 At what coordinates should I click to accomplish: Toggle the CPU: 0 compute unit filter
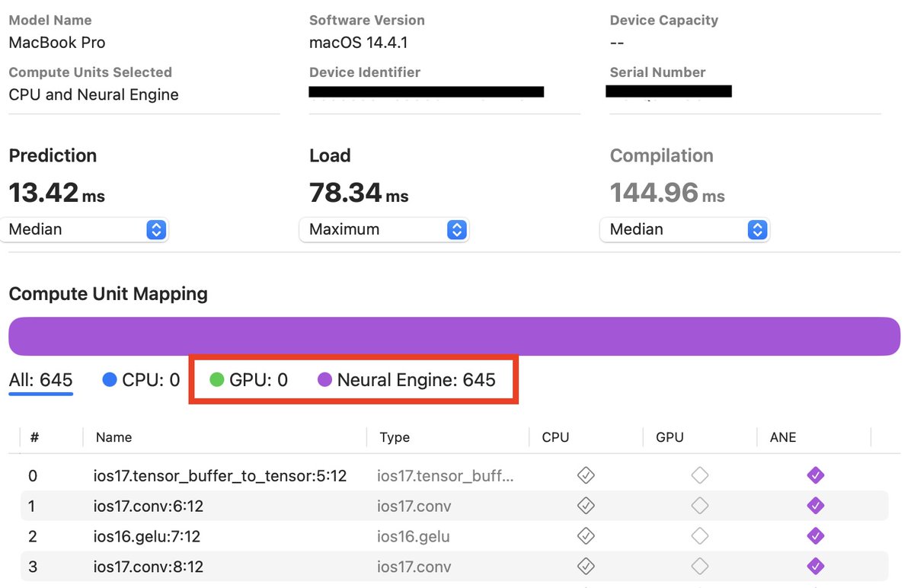coord(139,379)
